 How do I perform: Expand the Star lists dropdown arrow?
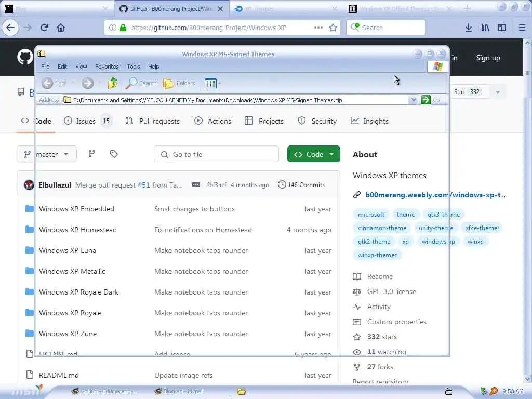[x=498, y=92]
